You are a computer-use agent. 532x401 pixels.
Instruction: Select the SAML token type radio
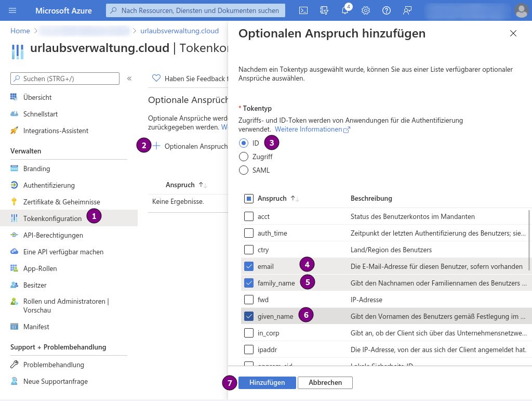pyautogui.click(x=243, y=170)
